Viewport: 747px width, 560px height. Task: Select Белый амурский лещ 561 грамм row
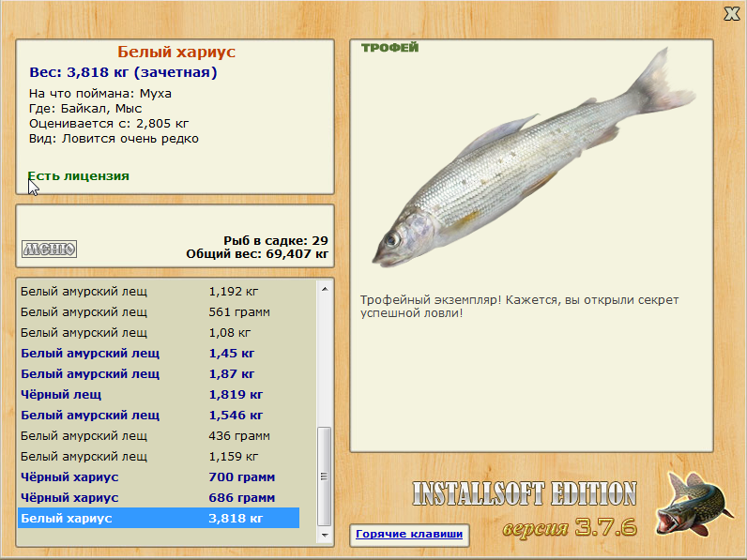click(159, 312)
